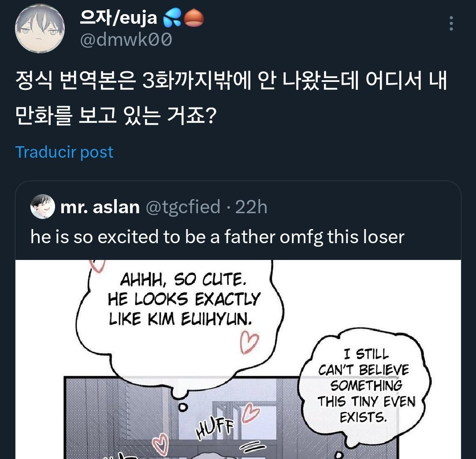Screen dimensions: 476x459
Task: Click the Traducir post link
Action: tap(64, 152)
